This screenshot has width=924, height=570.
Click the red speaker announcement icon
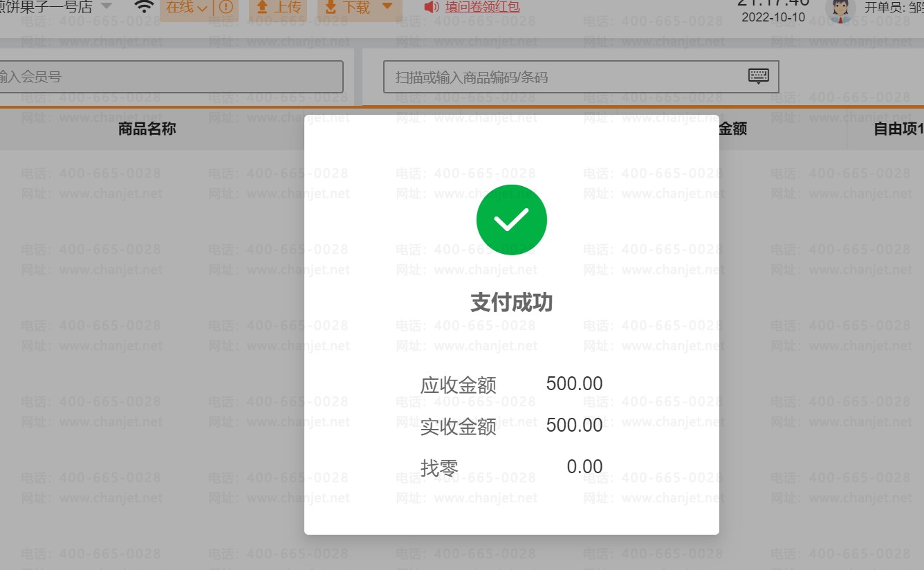point(432,8)
